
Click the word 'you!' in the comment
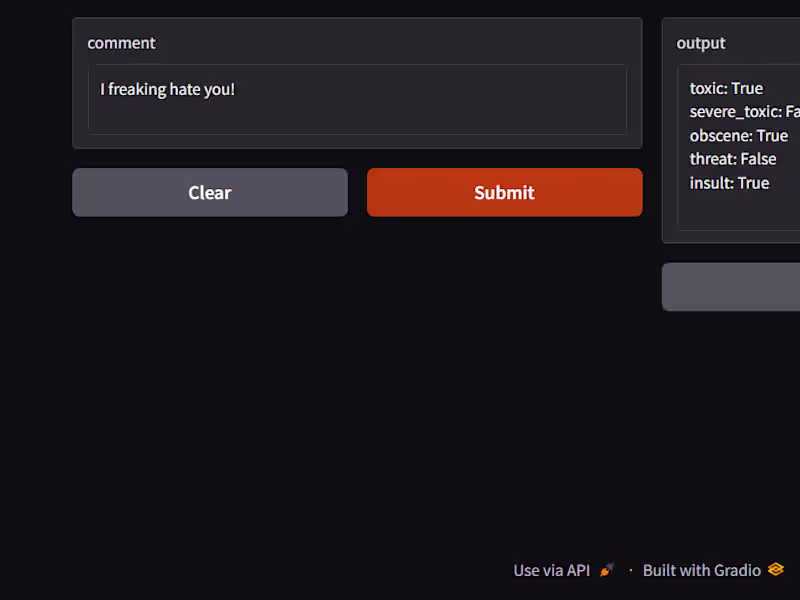(219, 89)
